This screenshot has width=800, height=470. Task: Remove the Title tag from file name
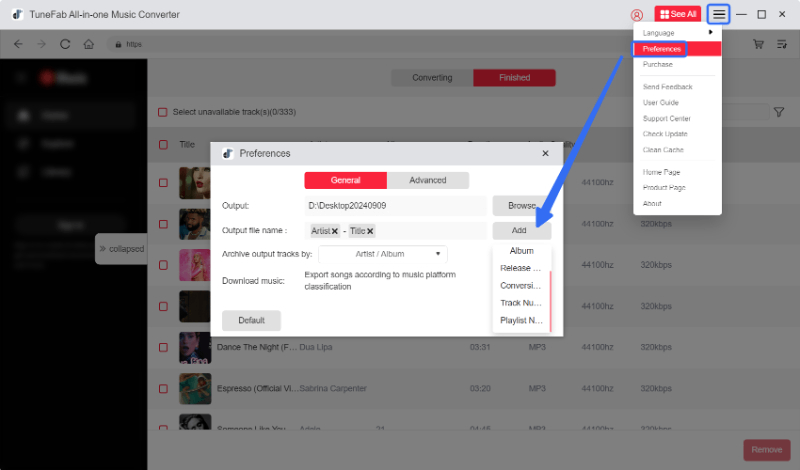pos(370,231)
